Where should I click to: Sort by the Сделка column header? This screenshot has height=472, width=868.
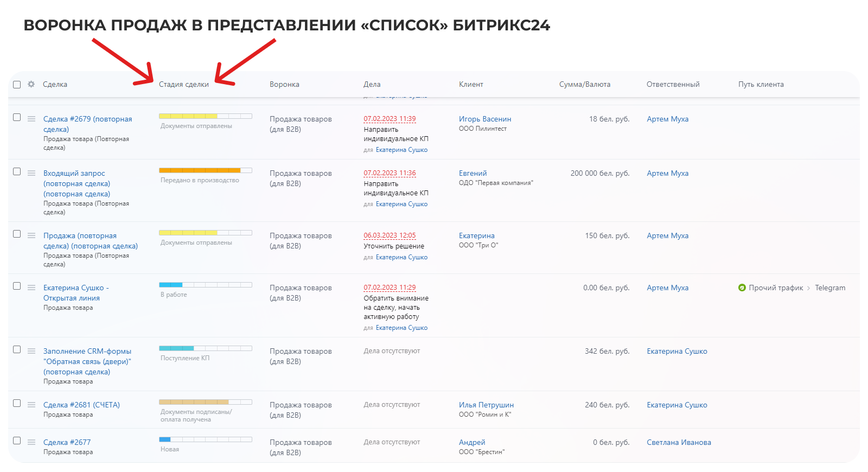pyautogui.click(x=55, y=84)
